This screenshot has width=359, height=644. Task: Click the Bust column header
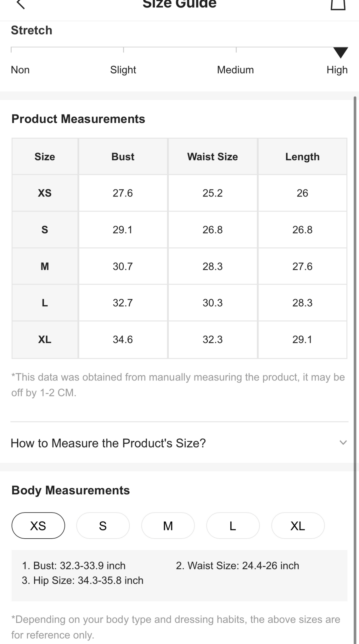[x=123, y=156]
